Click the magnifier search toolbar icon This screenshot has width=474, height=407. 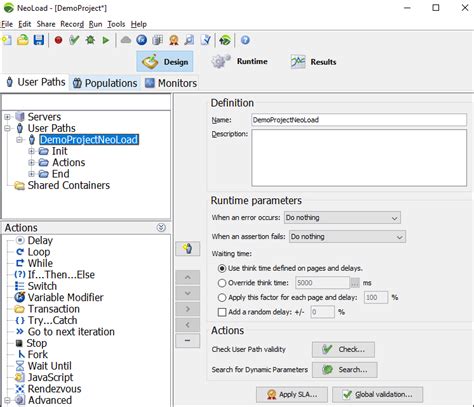[x=189, y=40]
